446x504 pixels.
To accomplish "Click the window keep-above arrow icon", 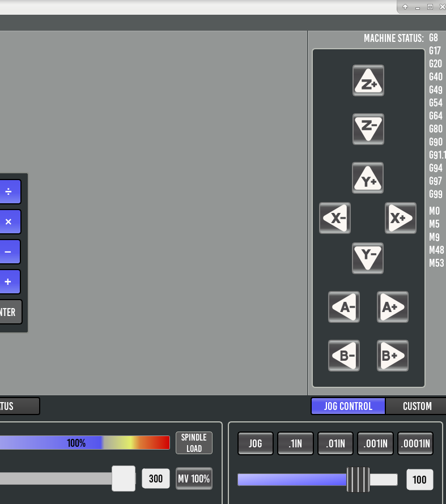I will (405, 7).
